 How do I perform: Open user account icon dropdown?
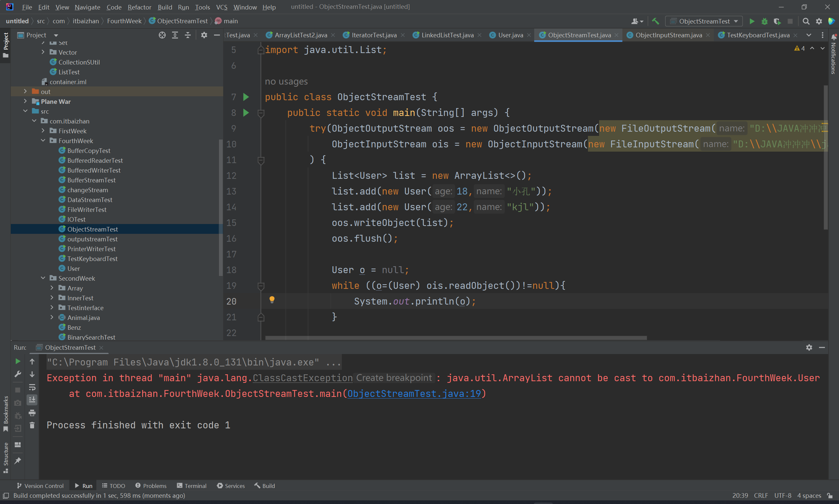[637, 21]
